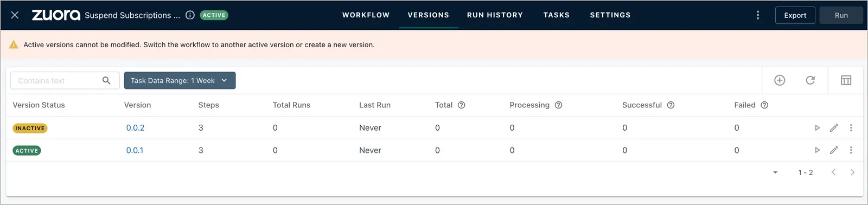
Task: Go to next page chevron
Action: tap(852, 172)
